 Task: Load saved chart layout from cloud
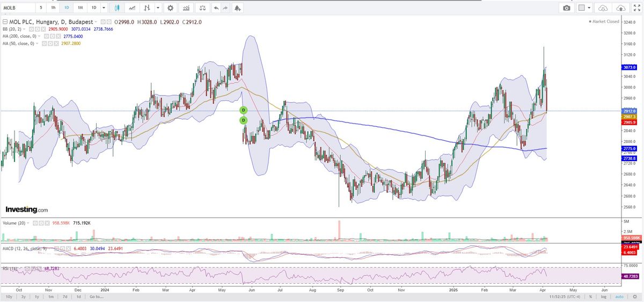point(602,8)
